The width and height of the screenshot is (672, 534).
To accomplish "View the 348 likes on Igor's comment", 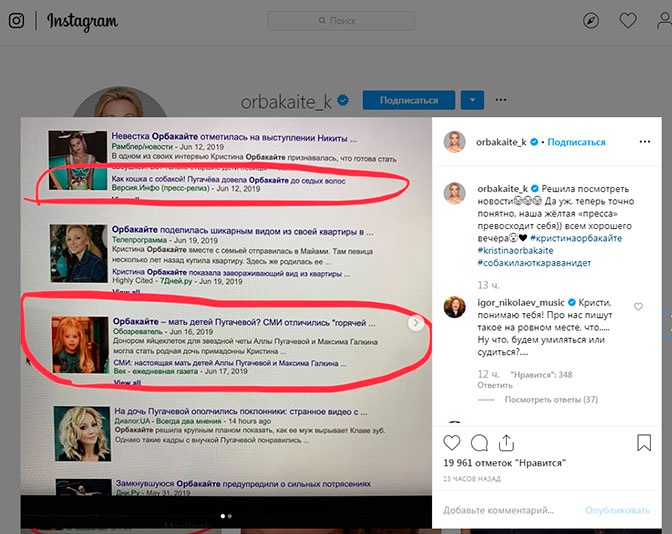I will pyautogui.click(x=541, y=375).
